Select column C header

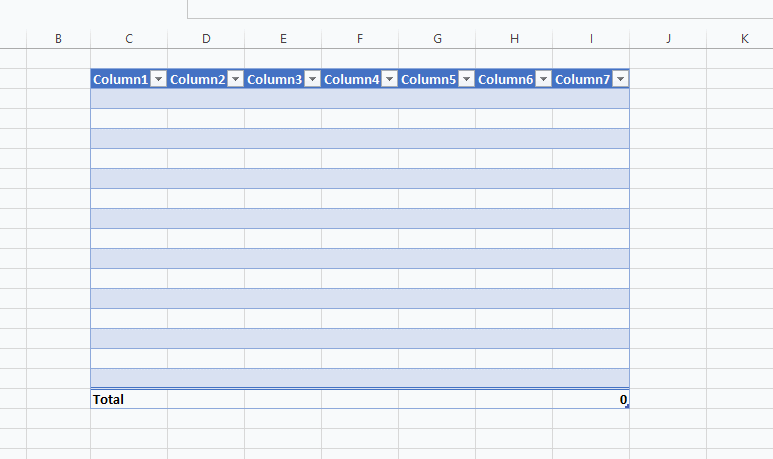click(x=129, y=39)
